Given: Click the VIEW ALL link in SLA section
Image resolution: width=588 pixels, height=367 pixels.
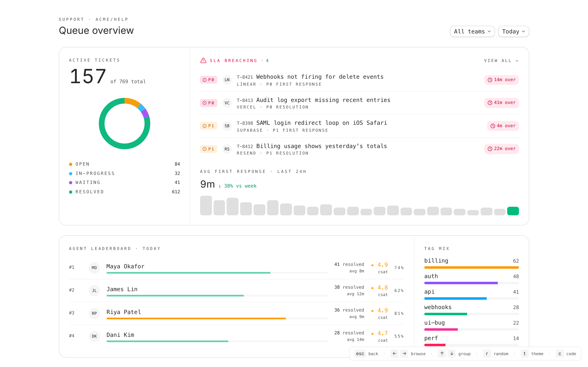Looking at the screenshot, I should click(501, 61).
